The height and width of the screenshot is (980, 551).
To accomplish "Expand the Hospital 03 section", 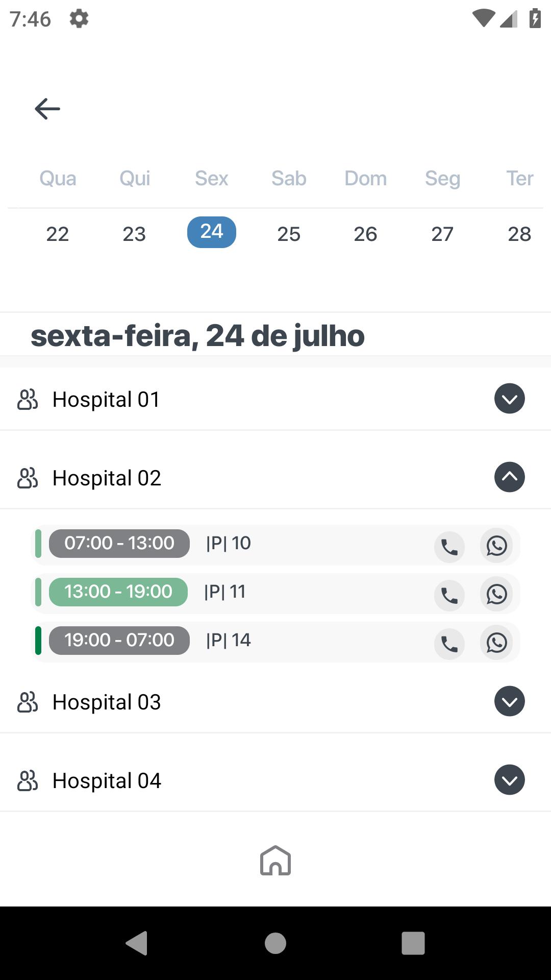I will point(510,701).
